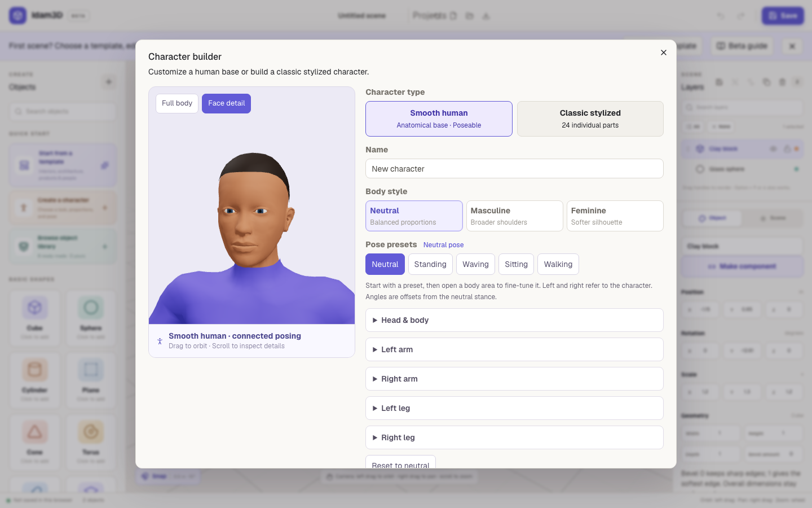Click the figure icon beside Smooth human caption
Viewport: 812px width, 508px height.
[x=160, y=341]
